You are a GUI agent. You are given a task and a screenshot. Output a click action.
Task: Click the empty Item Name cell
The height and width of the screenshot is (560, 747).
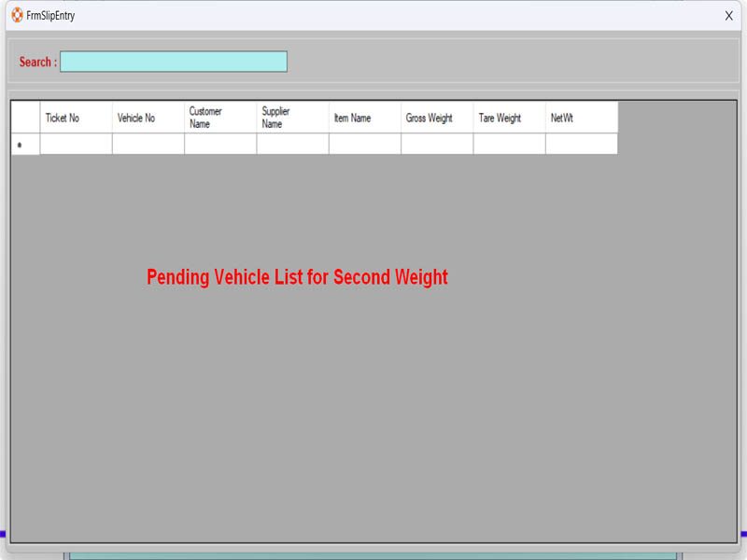tap(365, 145)
